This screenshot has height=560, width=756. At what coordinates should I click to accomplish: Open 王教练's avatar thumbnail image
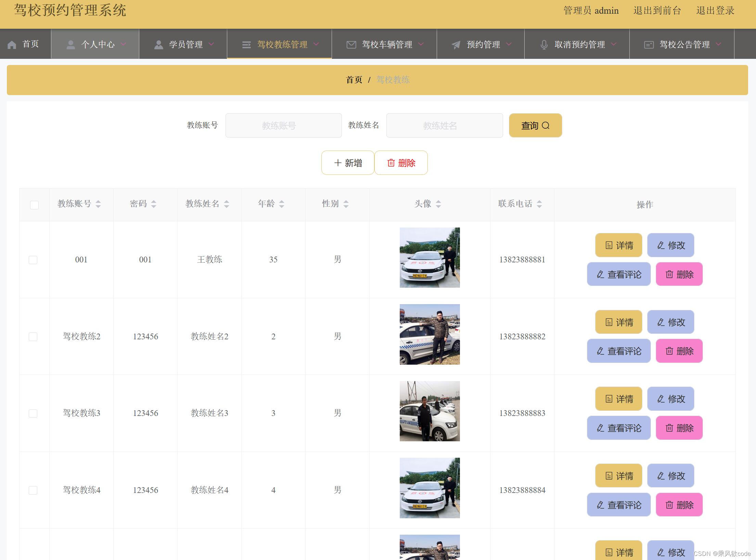click(x=430, y=258)
